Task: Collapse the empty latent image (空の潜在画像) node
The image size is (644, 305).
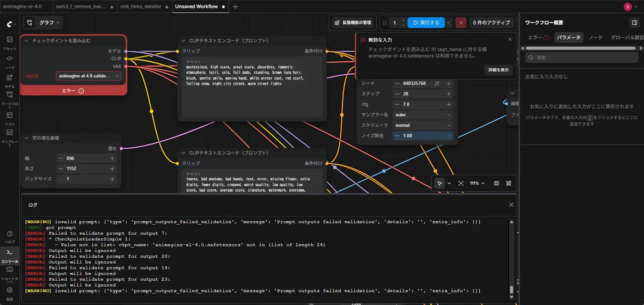Action: click(27, 138)
